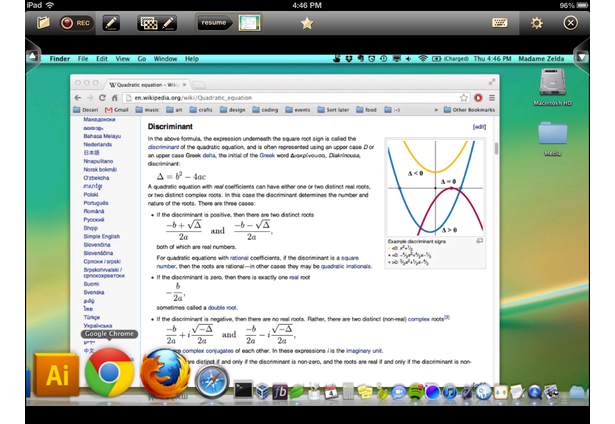Click the Dropbox menu bar icon
615x424 pixels.
pos(349,59)
